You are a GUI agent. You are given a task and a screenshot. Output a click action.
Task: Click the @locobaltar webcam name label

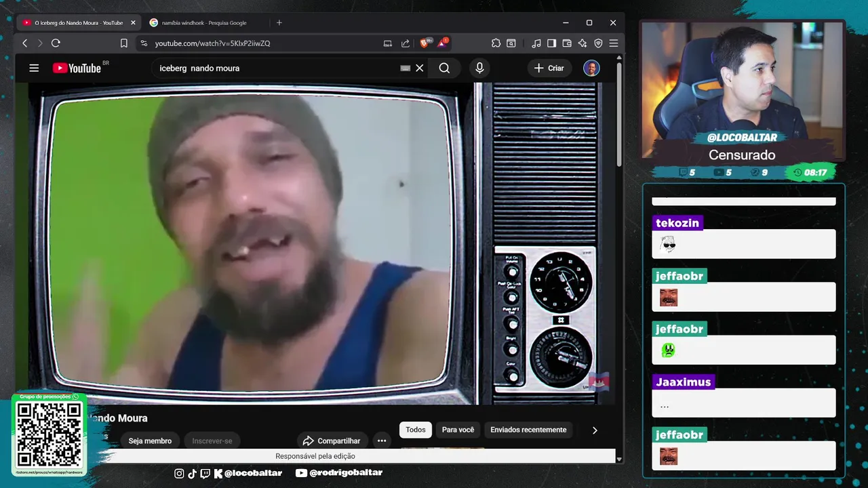pyautogui.click(x=742, y=138)
